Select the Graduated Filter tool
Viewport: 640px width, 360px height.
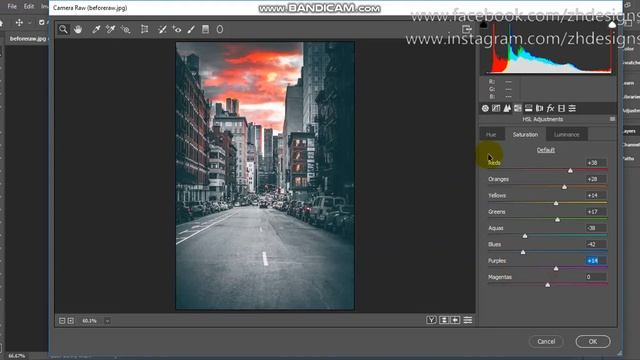pyautogui.click(x=205, y=29)
